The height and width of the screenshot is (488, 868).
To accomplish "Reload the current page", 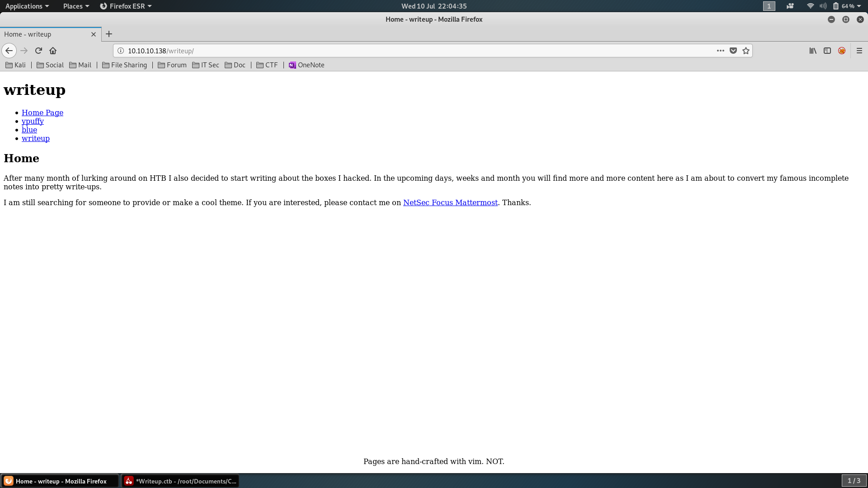I will click(38, 51).
